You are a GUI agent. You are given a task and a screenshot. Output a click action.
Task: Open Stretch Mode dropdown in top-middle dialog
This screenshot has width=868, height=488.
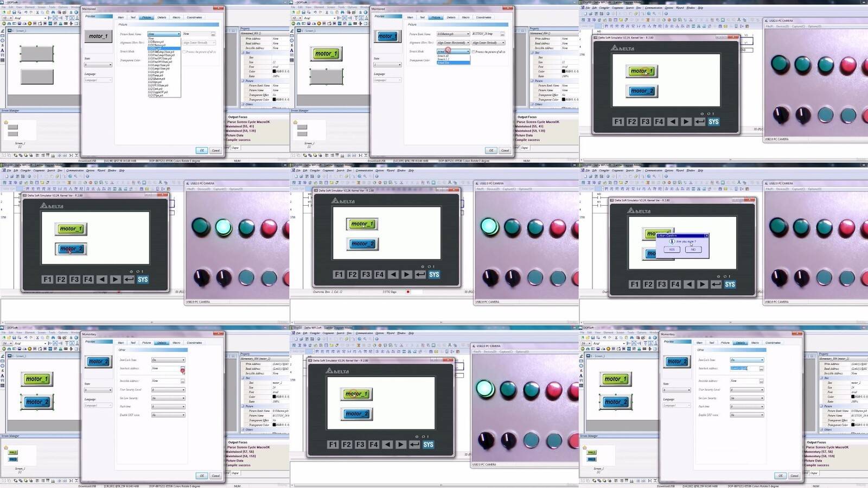[453, 52]
